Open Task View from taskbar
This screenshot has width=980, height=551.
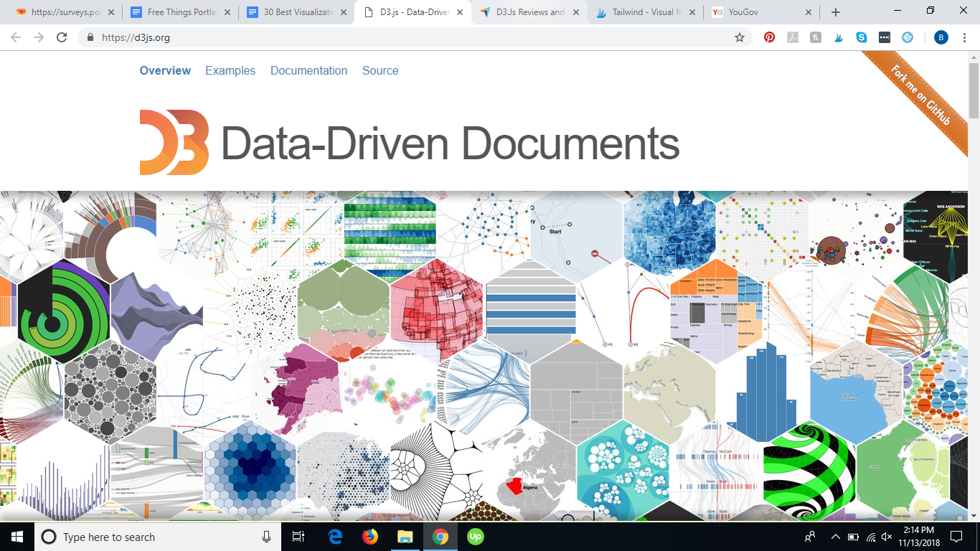(299, 537)
